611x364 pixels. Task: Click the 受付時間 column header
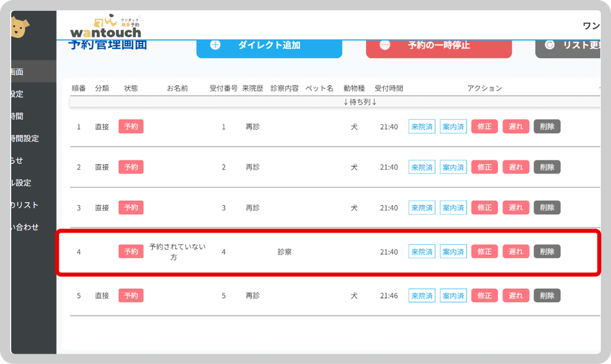pos(389,88)
